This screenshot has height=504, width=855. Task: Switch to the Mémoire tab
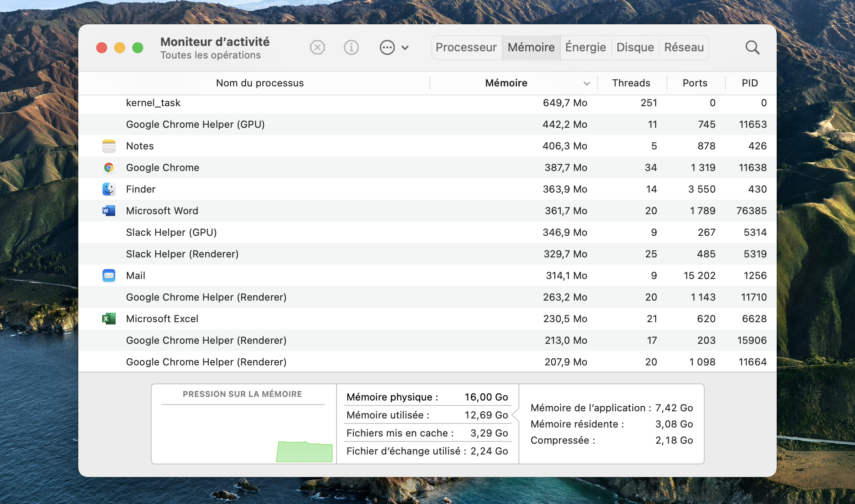pos(531,47)
